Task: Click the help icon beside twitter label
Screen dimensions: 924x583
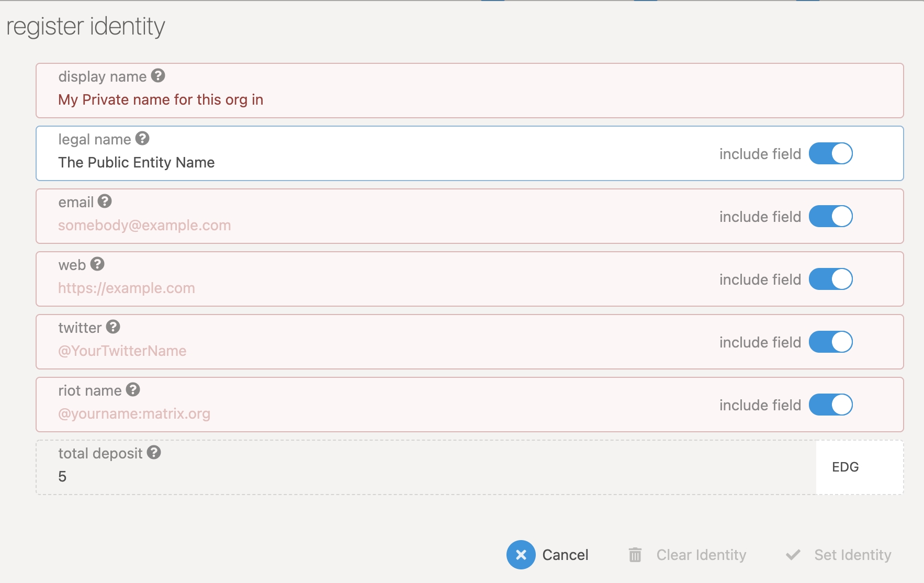Action: click(113, 327)
